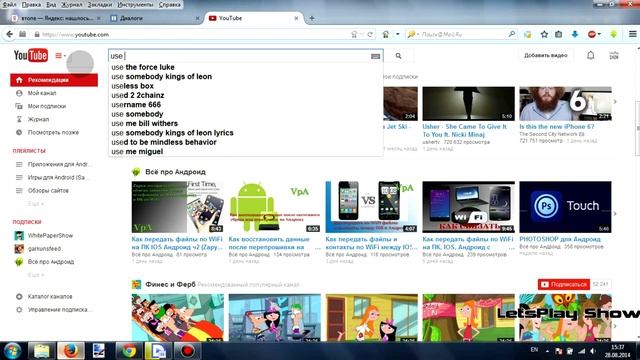This screenshot has width=640, height=360.
Task: Click the YouTube logo
Action: 31,55
